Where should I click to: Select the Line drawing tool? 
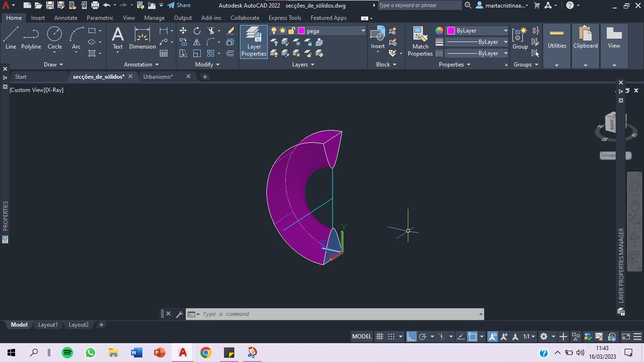pos(10,38)
